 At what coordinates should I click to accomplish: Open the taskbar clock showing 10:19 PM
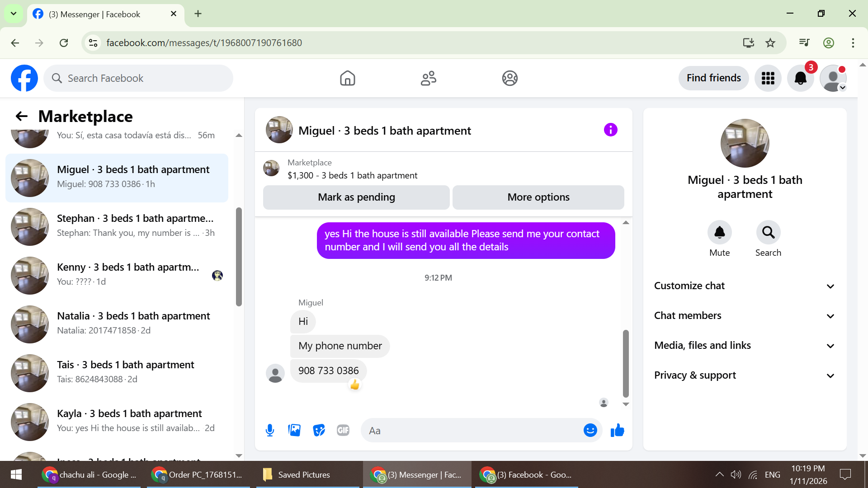[x=808, y=474]
